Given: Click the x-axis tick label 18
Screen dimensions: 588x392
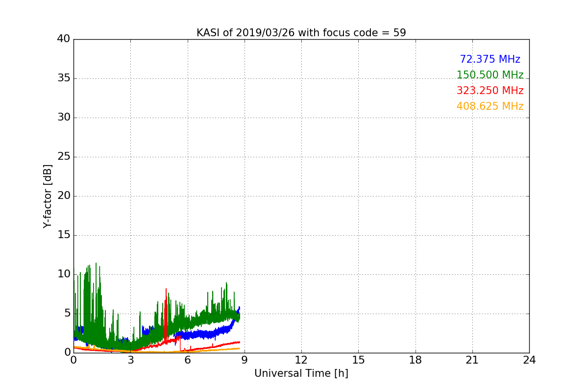Looking at the screenshot, I should coord(416,360).
